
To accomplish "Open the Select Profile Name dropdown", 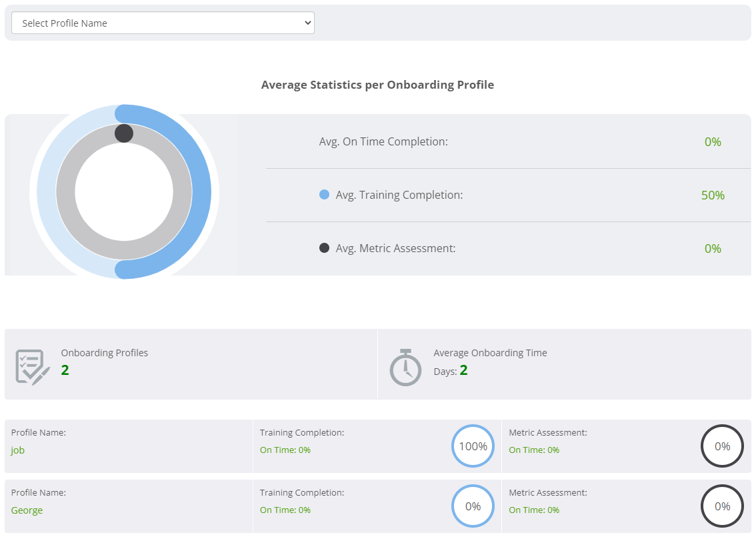I will (163, 23).
